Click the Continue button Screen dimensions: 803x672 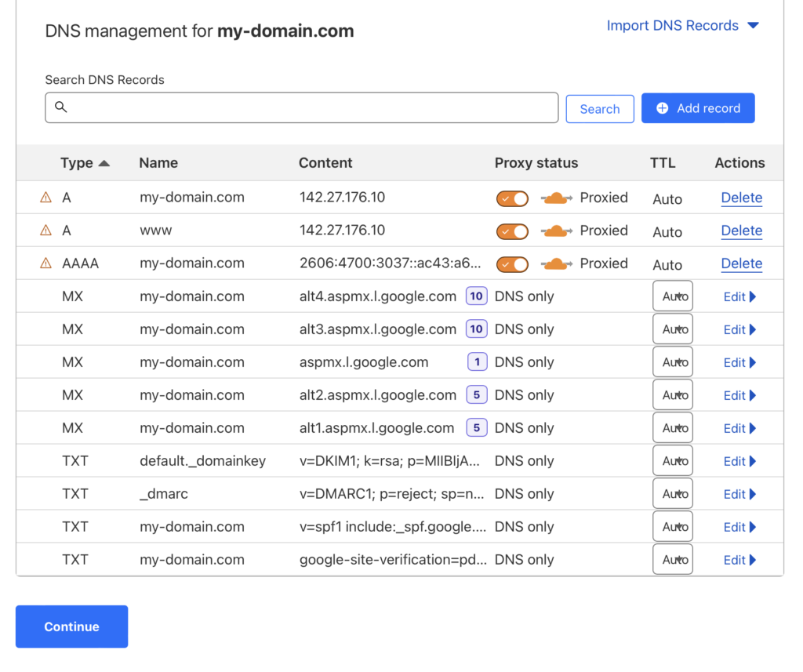coord(71,627)
